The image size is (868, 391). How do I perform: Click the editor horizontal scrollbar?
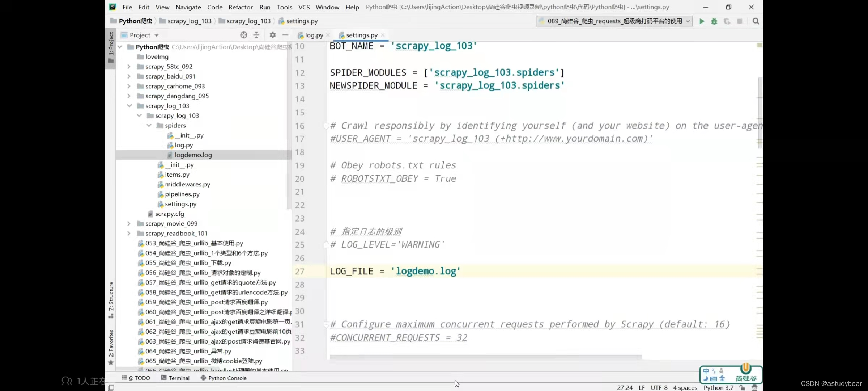click(x=485, y=357)
